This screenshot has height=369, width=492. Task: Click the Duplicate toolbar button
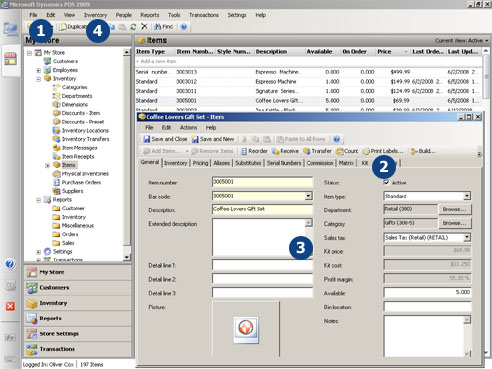pyautogui.click(x=73, y=27)
